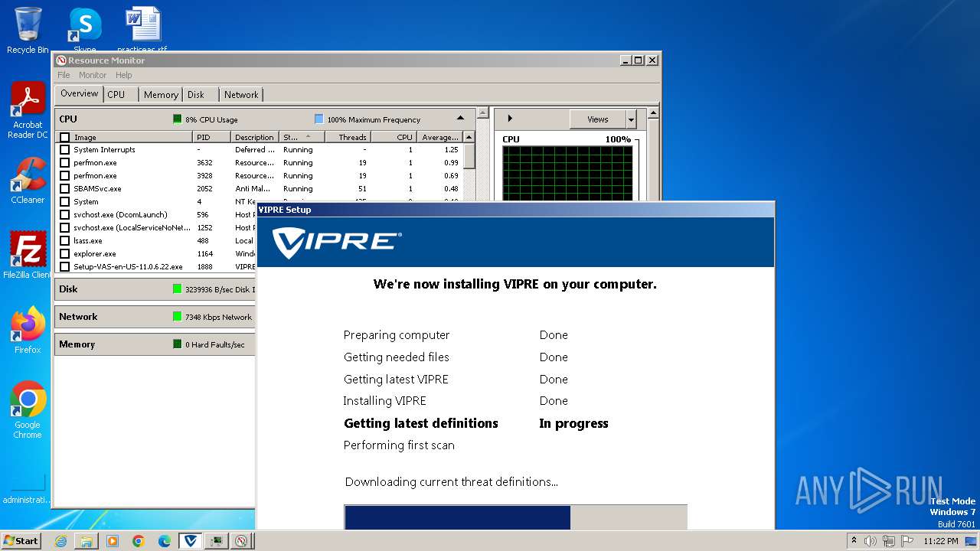
Task: Launch Google Chrome desktop shortcut
Action: (x=28, y=410)
